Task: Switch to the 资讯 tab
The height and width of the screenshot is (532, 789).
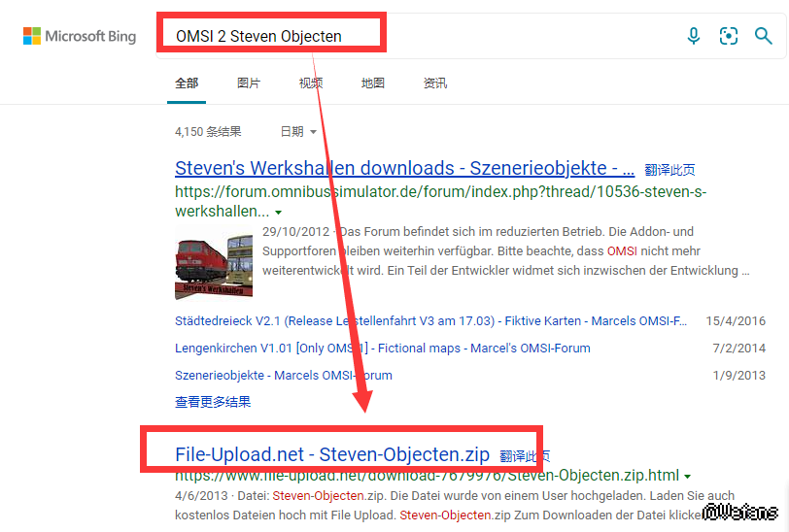Action: click(x=434, y=83)
